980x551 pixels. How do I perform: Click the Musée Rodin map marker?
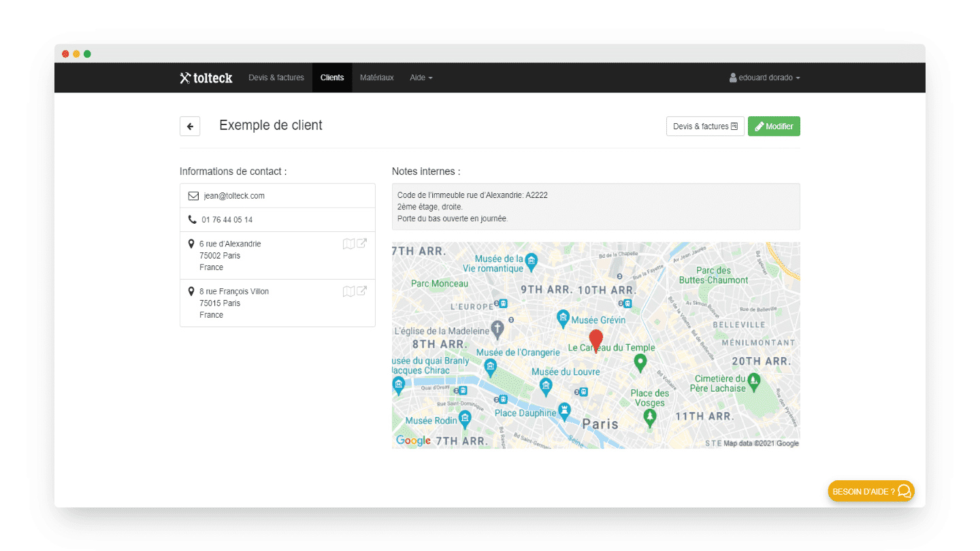465,418
